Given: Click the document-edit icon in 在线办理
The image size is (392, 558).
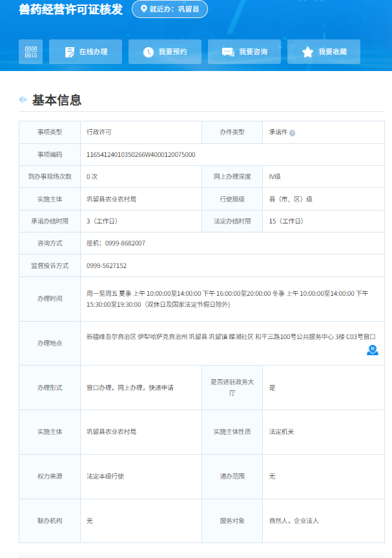Looking at the screenshot, I should (x=70, y=52).
